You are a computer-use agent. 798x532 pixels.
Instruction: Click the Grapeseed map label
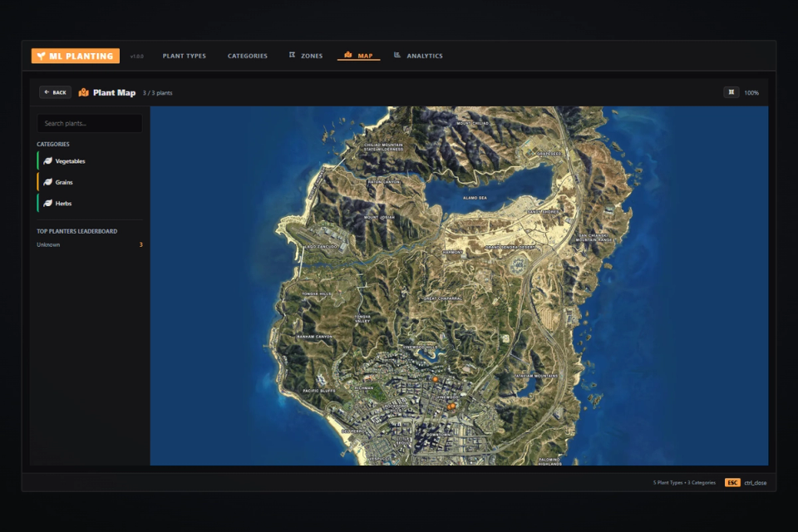(549, 153)
